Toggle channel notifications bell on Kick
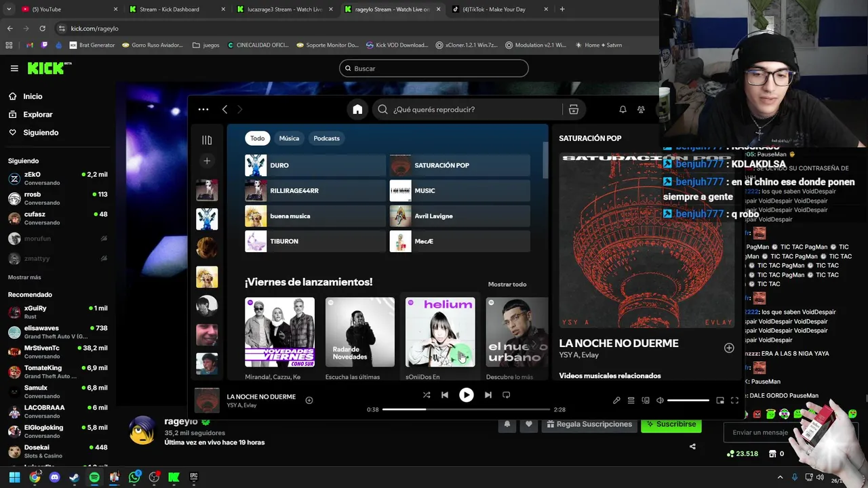This screenshot has height=488, width=868. pos(507,424)
